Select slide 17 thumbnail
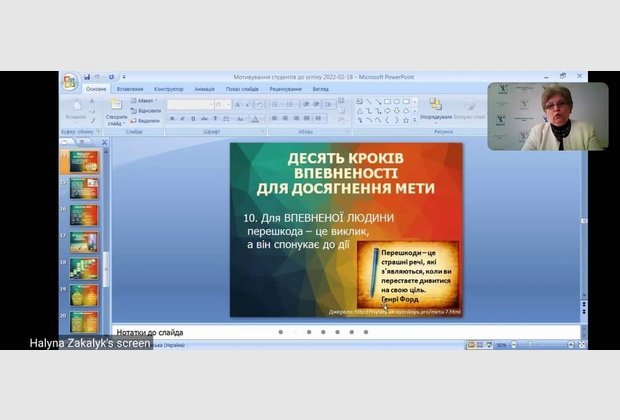Viewport: 620px width, 420px height. tap(83, 242)
